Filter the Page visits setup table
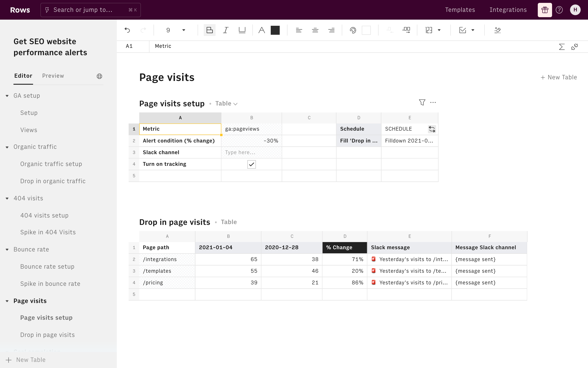 (422, 102)
